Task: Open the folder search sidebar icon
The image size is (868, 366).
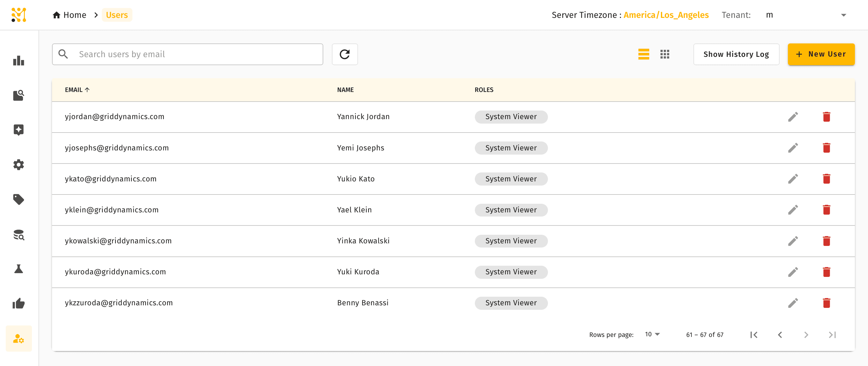Action: 19,95
